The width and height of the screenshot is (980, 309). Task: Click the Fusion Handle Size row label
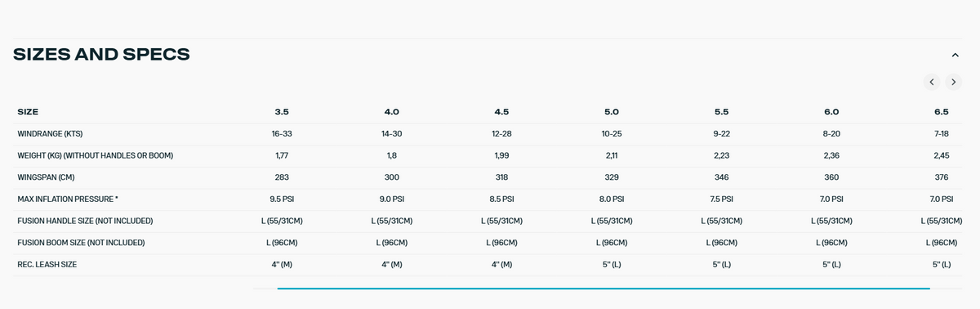coord(85,221)
